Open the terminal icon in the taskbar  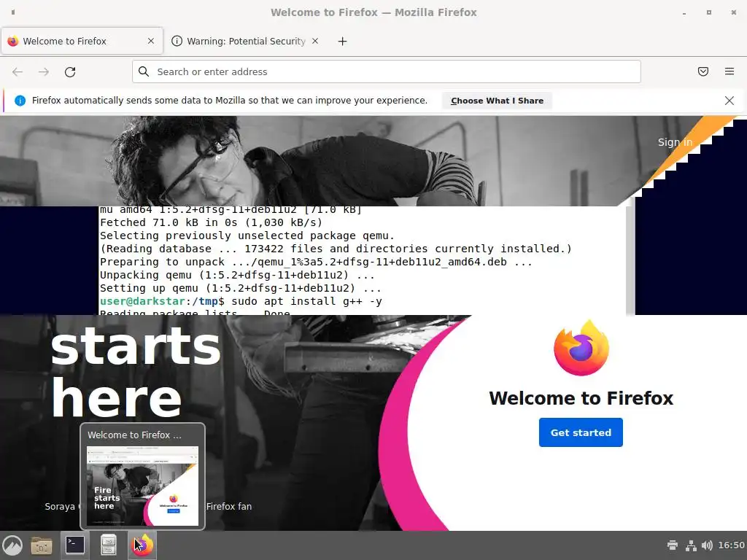(75, 545)
